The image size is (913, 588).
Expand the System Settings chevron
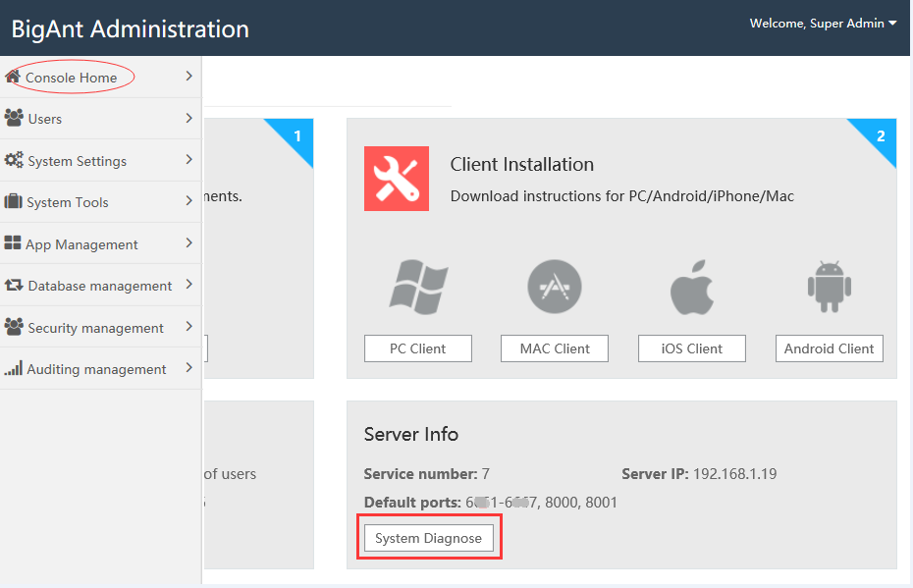pos(188,159)
